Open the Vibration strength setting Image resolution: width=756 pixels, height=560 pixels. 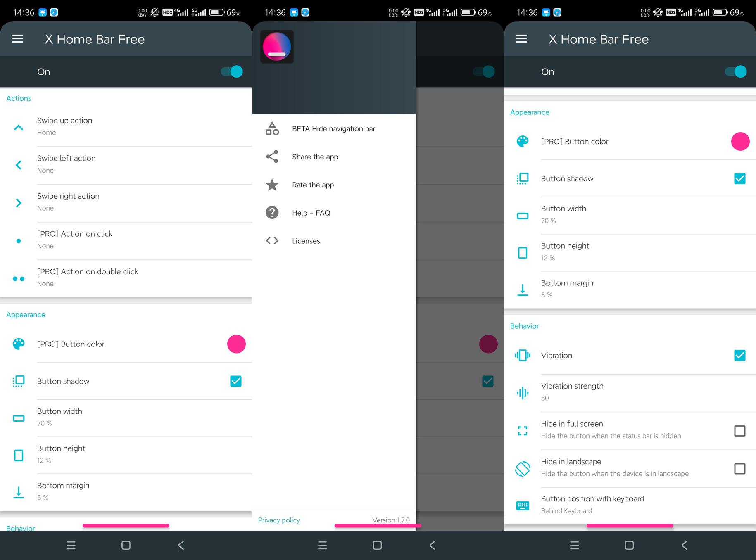(x=630, y=393)
